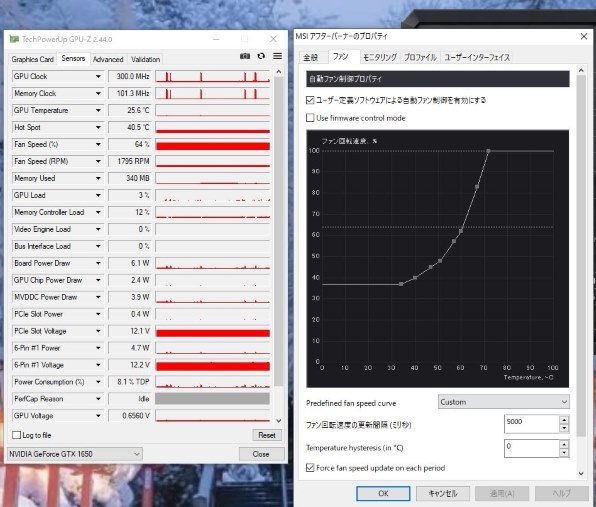
Task: Open the プロファイル tab
Action: pos(420,57)
